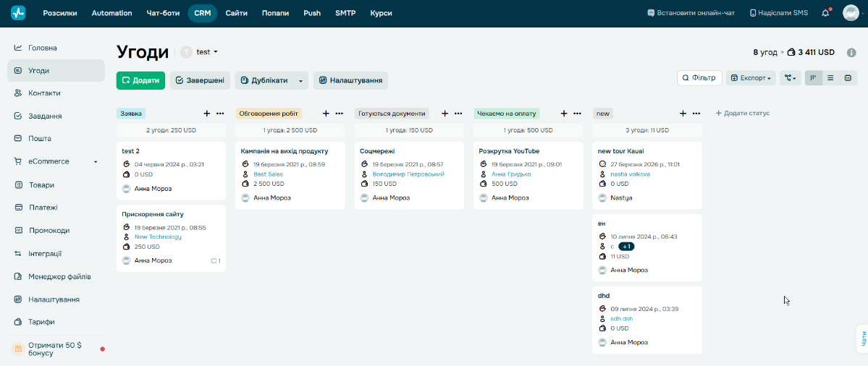Image resolution: width=868 pixels, height=366 pixels.
Task: Open Тарифи in sidebar
Action: coord(55,322)
